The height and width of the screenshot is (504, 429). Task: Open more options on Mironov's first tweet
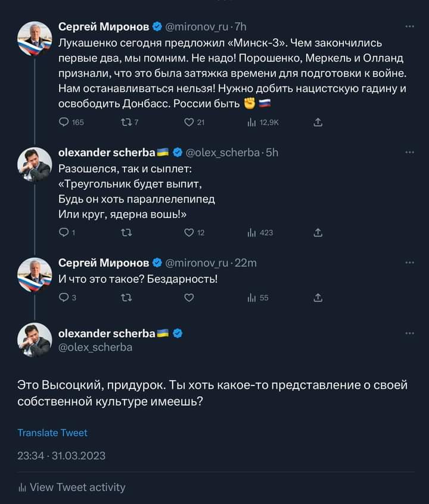click(x=409, y=26)
